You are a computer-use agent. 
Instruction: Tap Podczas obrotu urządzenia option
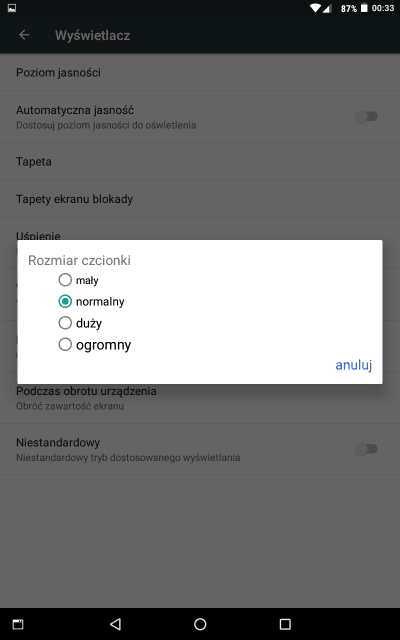[x=200, y=398]
